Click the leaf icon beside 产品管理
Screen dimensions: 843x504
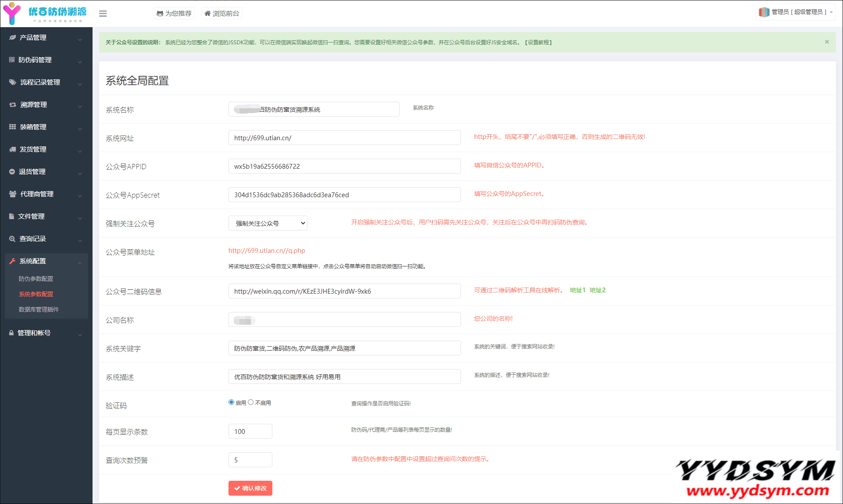pos(12,38)
